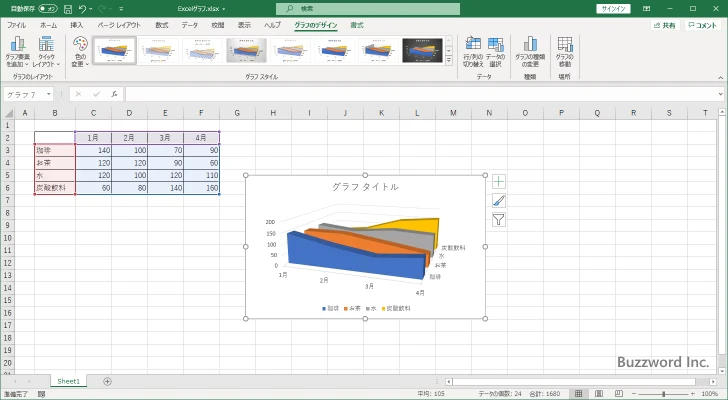Click the Select All corner triangle
The image size is (728, 400).
coord(7,113)
